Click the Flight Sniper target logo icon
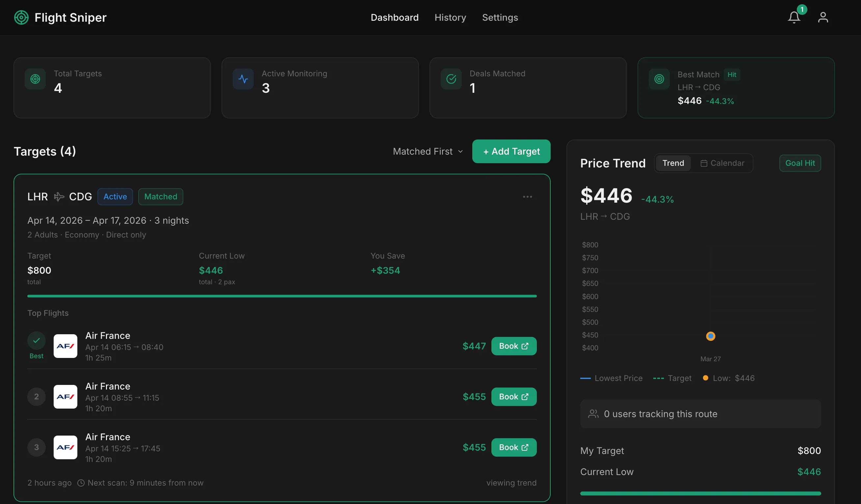861x504 pixels. 21,17
